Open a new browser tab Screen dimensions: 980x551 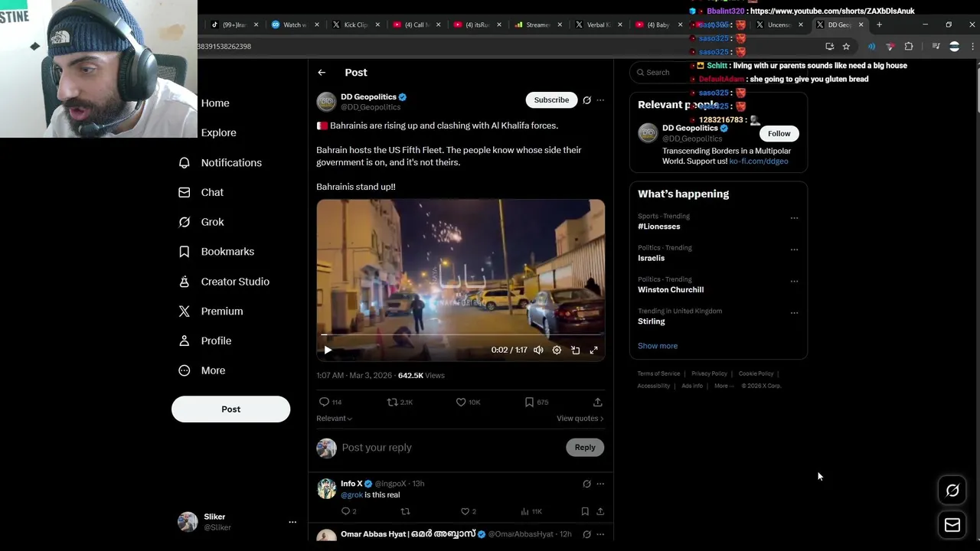879,24
